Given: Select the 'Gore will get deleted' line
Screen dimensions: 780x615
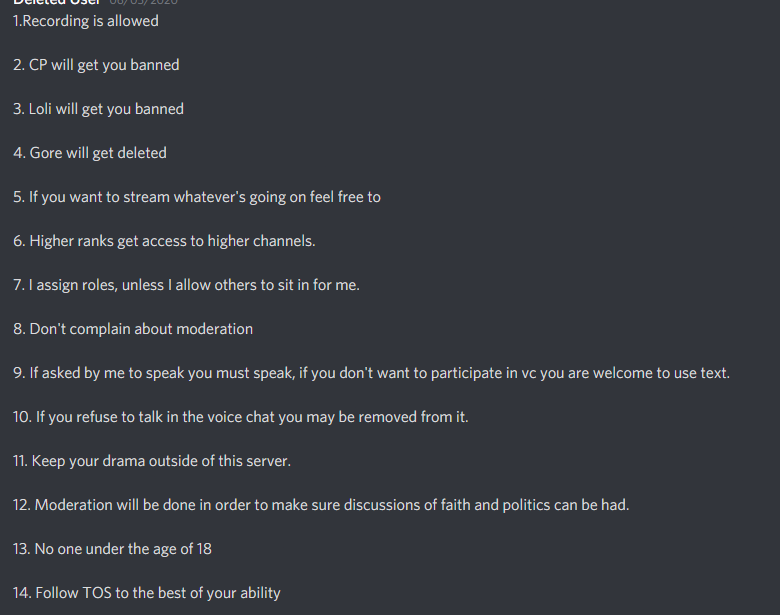Looking at the screenshot, I should pyautogui.click(x=90, y=153).
